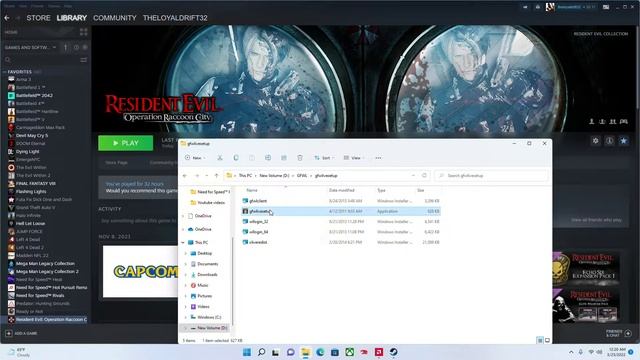Toggle the favorite star icon for the game

pos(623,141)
